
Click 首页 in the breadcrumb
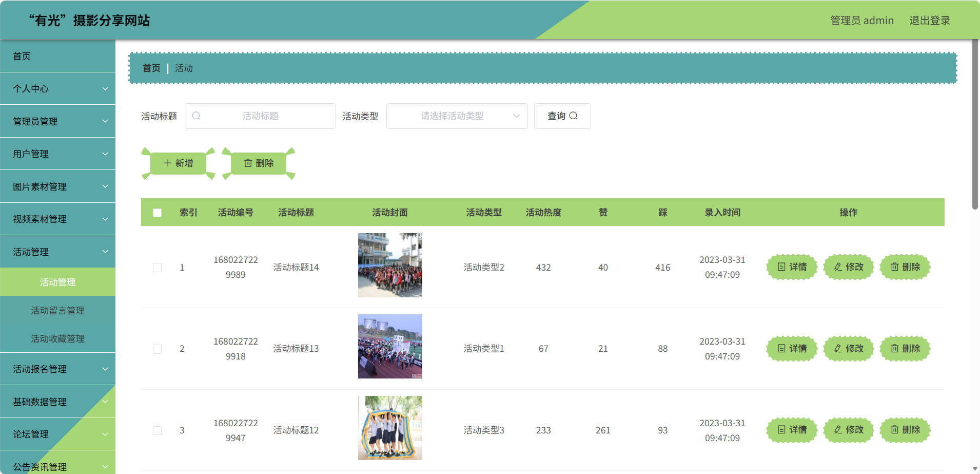tap(151, 68)
